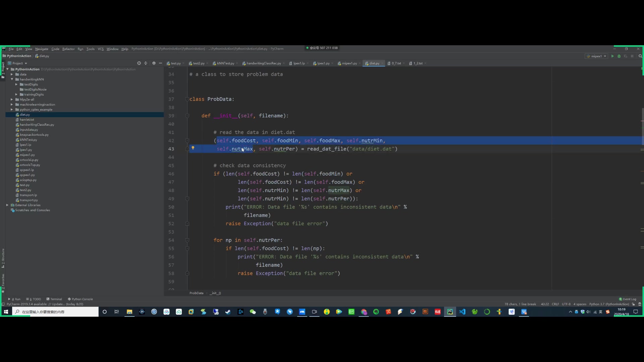Open the 1: Project side tool tab
The width and height of the screenshot is (644, 362).
[x=3, y=70]
